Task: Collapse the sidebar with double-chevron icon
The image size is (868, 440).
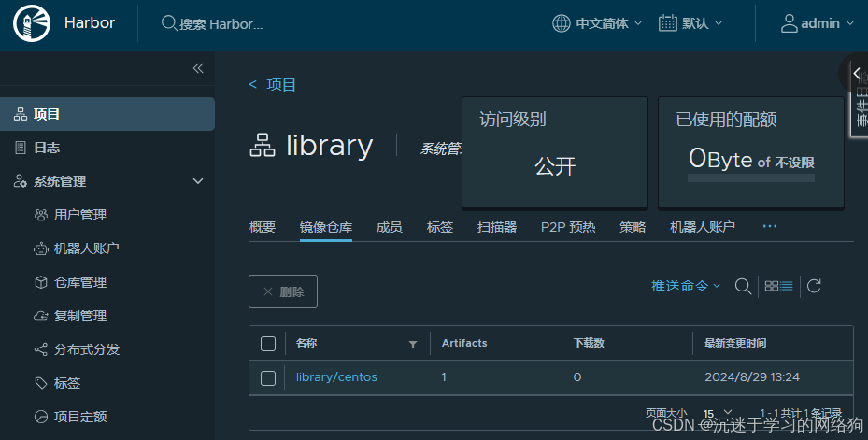Action: (x=198, y=68)
